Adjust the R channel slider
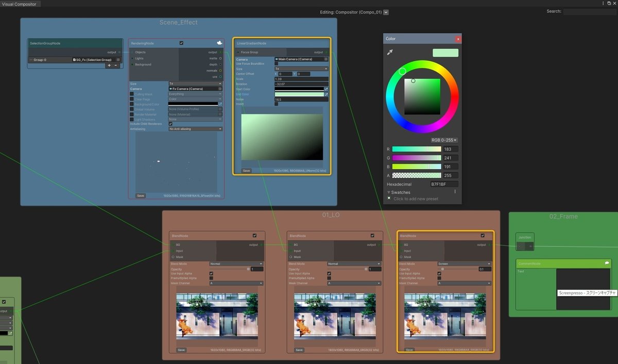Viewport: 618px width, 364px height. (417, 149)
